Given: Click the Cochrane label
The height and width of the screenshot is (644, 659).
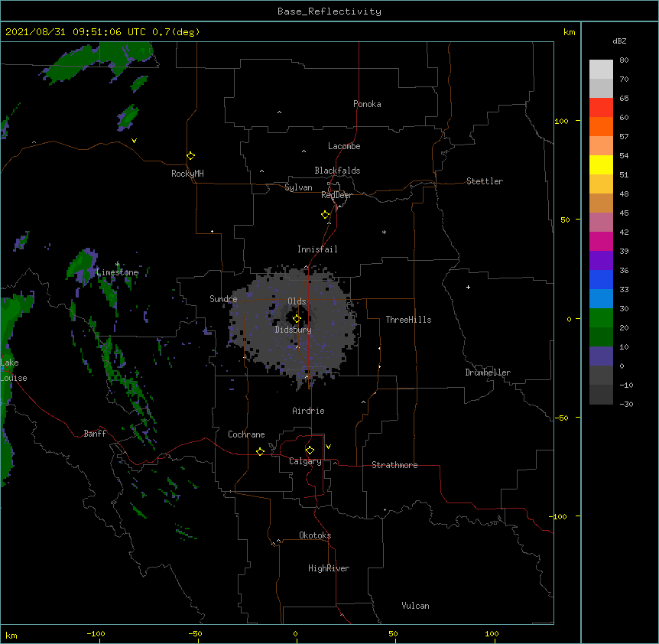Looking at the screenshot, I should [x=246, y=434].
